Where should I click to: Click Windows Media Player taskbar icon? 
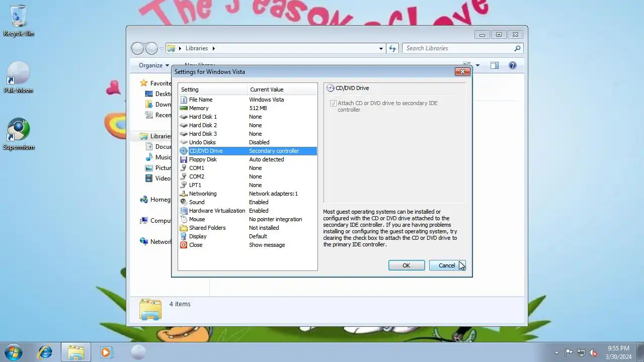pos(106,352)
